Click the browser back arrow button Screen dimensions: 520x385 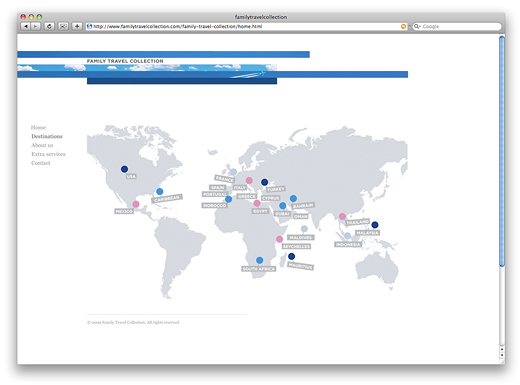tap(25, 26)
